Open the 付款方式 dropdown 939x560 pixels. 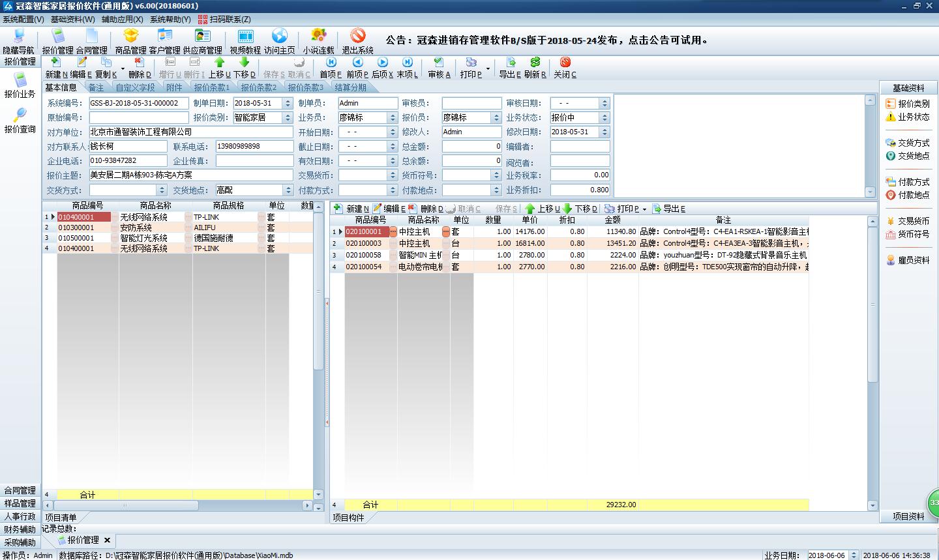pos(393,190)
